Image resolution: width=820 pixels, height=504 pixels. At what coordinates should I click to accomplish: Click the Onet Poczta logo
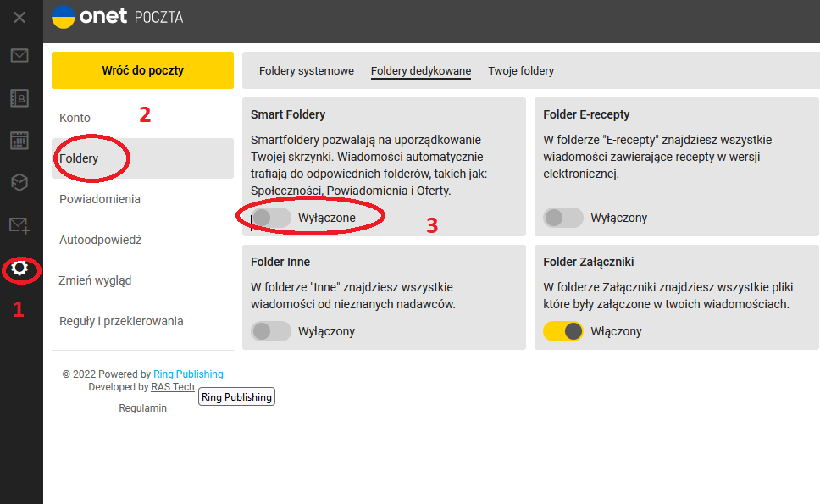click(x=117, y=17)
